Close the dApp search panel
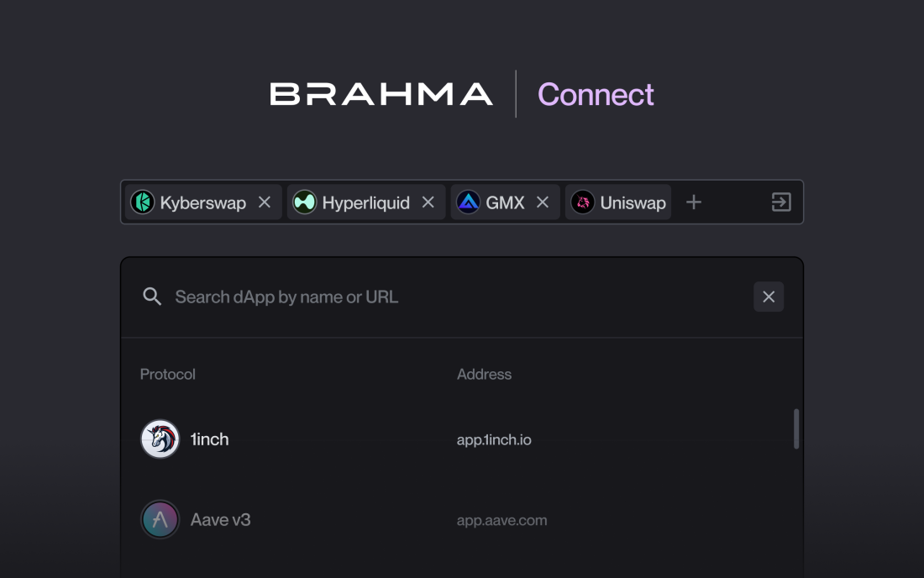This screenshot has width=924, height=578. click(769, 297)
